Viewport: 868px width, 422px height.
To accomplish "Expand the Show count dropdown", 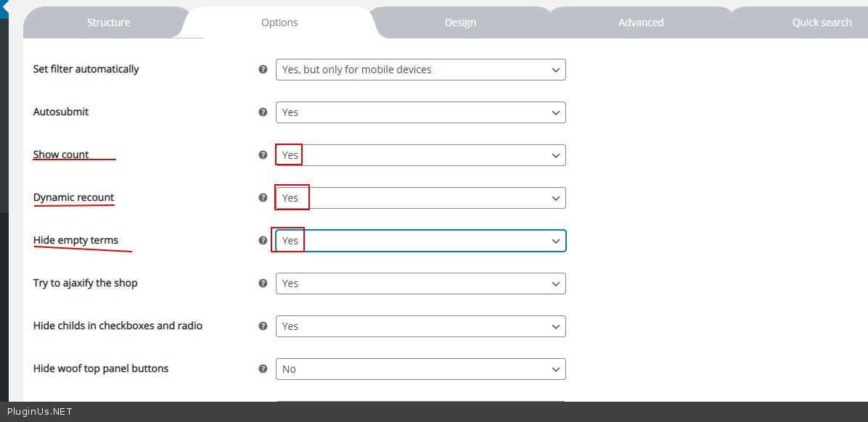I will (420, 155).
